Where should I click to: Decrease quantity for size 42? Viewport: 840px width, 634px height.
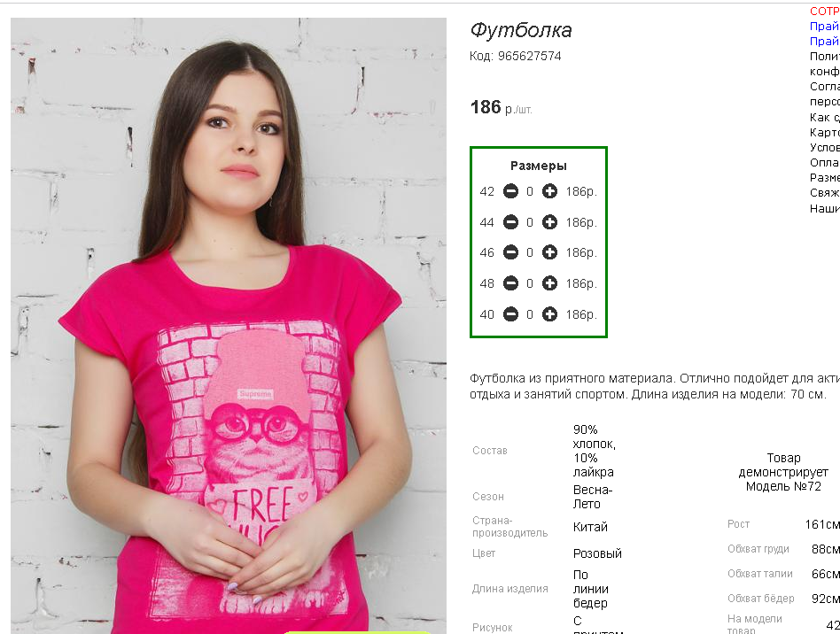(x=510, y=191)
